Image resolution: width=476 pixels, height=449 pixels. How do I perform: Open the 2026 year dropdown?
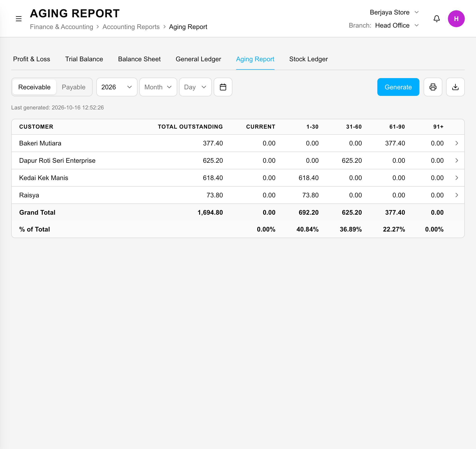coord(117,87)
